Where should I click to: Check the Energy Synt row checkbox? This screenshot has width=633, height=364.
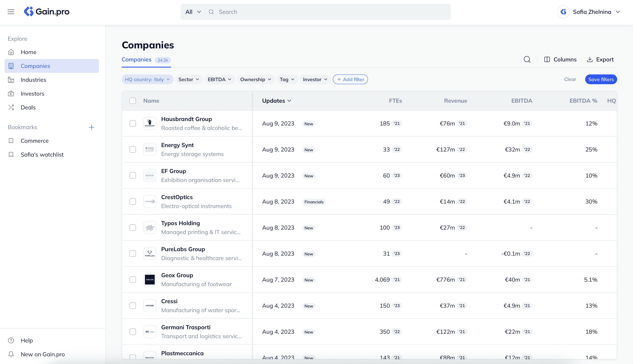133,149
